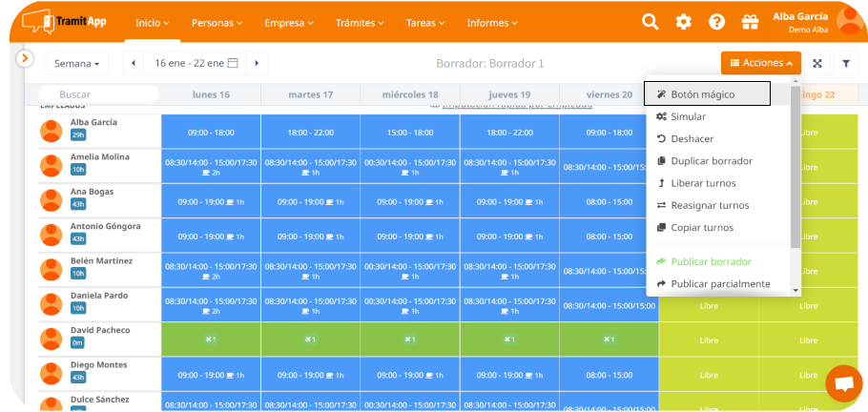Choose Duplicar borrador menu option
Image resolution: width=868 pixels, height=412 pixels.
pyautogui.click(x=711, y=161)
